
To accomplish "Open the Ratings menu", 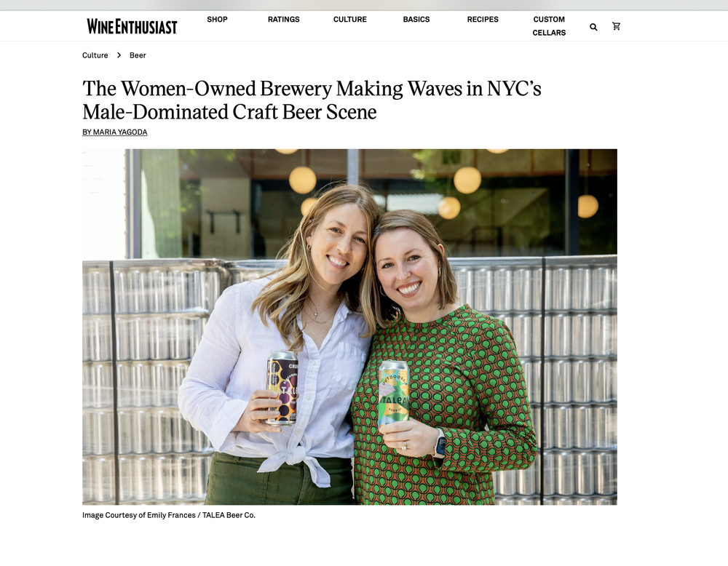I will click(x=284, y=20).
